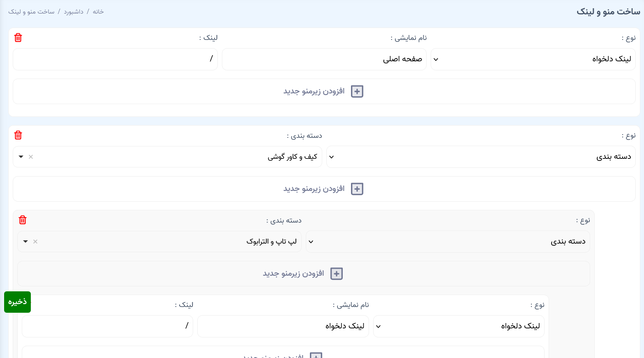Screen dimensions: 644x358
Task: Delete the کیف و کاور گوشی menu item
Action: pos(18,135)
